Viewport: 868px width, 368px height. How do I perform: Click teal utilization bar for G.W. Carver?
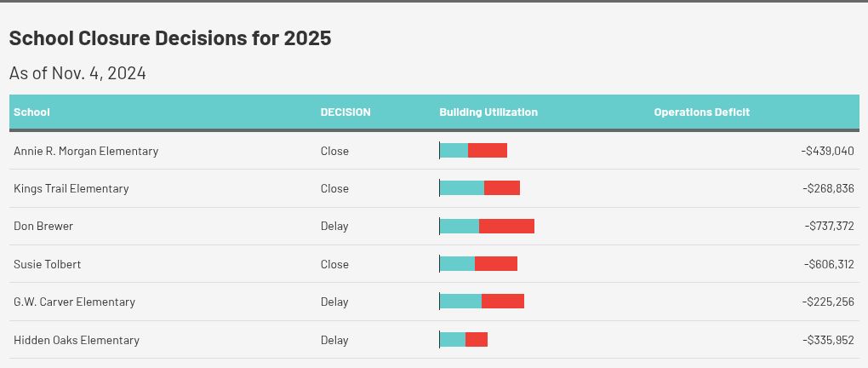460,302
